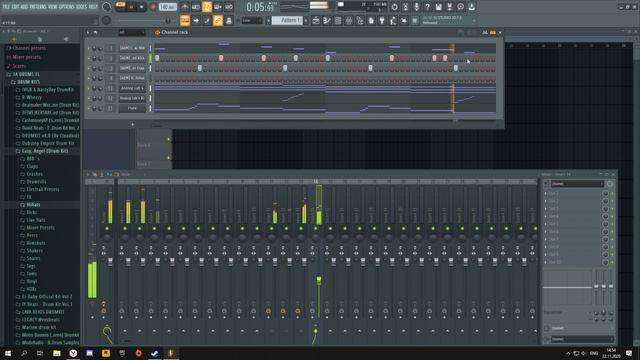Open the TOOLS menu
Screen dimensions: 640x360
click(x=82, y=7)
